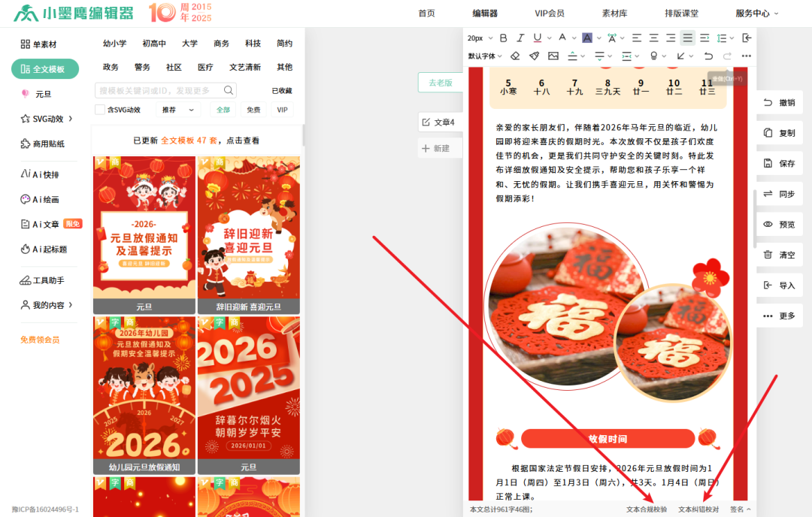Image resolution: width=812 pixels, height=517 pixels.
Task: Choose the 医疗 category tab
Action: point(205,68)
